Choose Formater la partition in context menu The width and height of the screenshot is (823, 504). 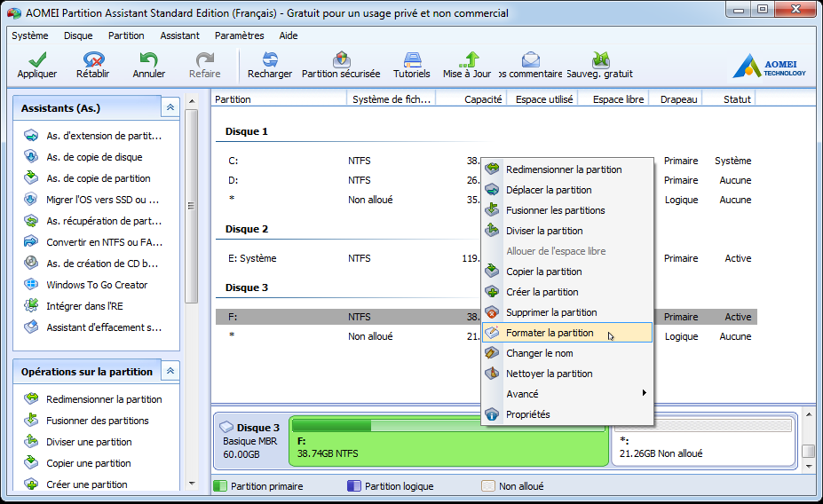pos(567,333)
